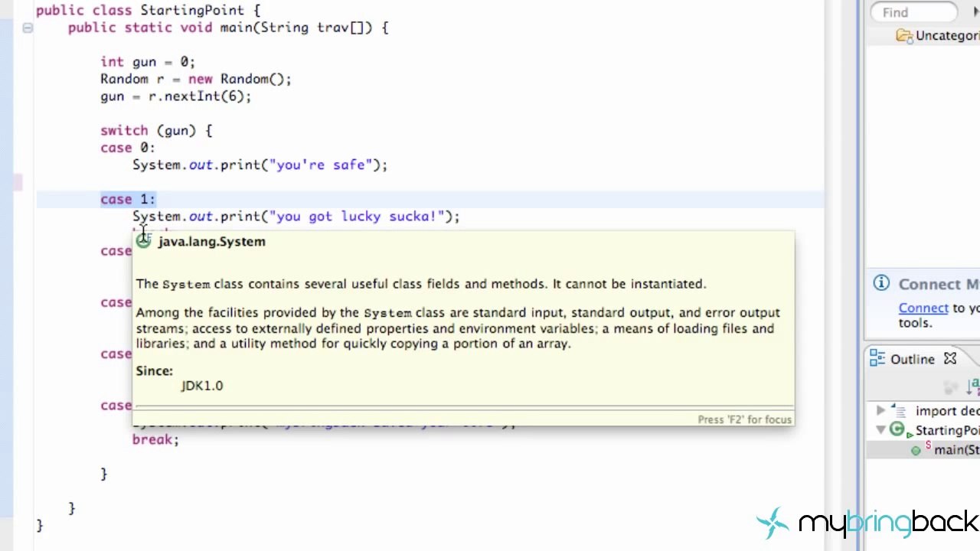Click the class icon next to java.lang.System
This screenshot has width=980, height=551.
(x=144, y=241)
